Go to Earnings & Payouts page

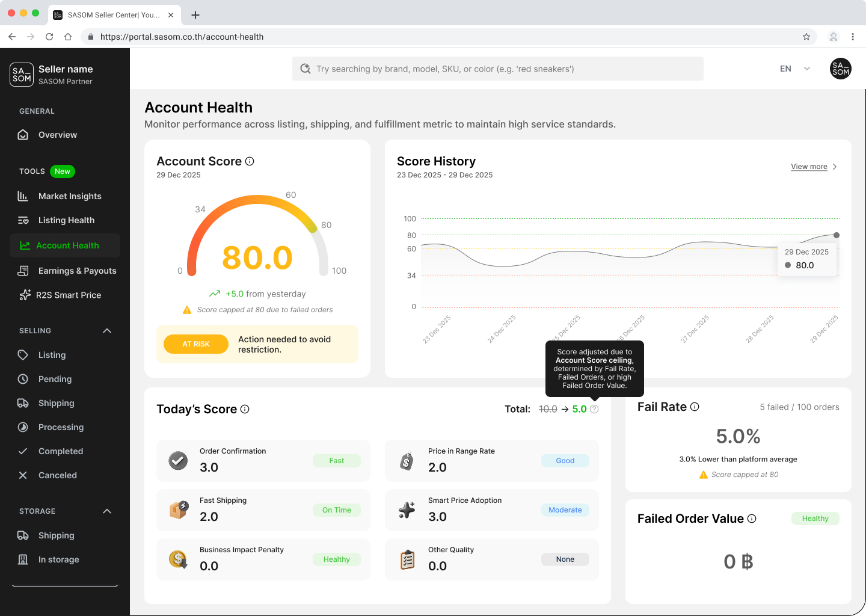[77, 271]
